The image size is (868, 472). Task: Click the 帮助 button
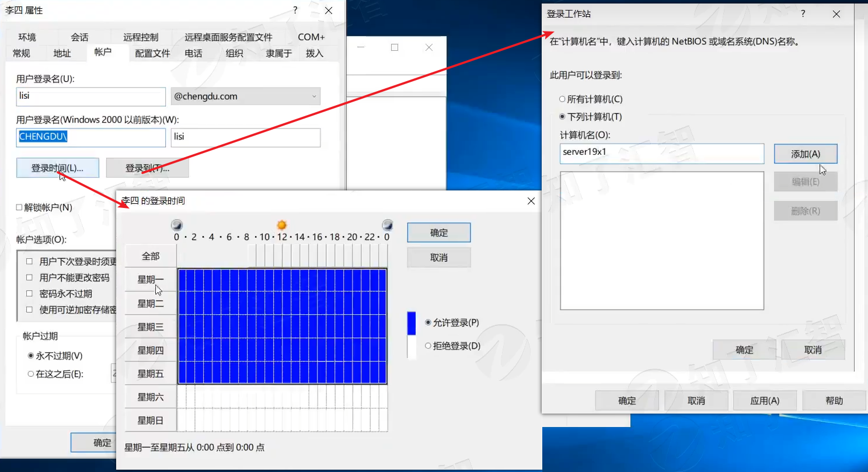pyautogui.click(x=834, y=401)
